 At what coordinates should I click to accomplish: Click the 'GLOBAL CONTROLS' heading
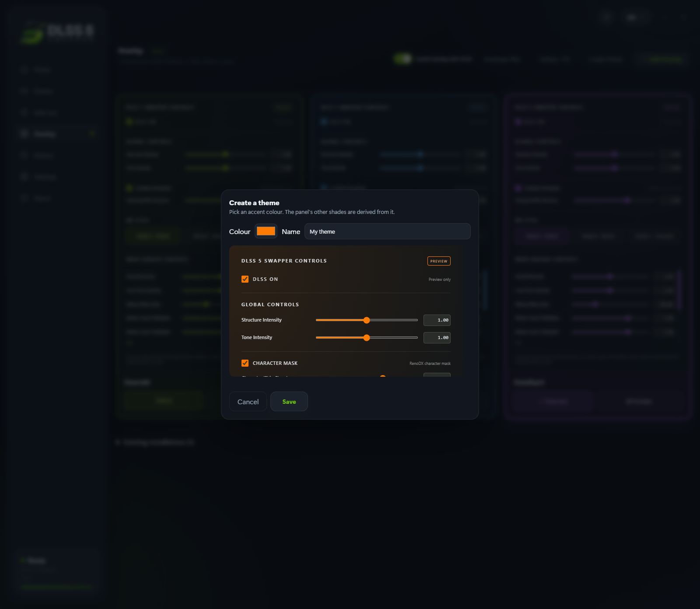point(270,304)
